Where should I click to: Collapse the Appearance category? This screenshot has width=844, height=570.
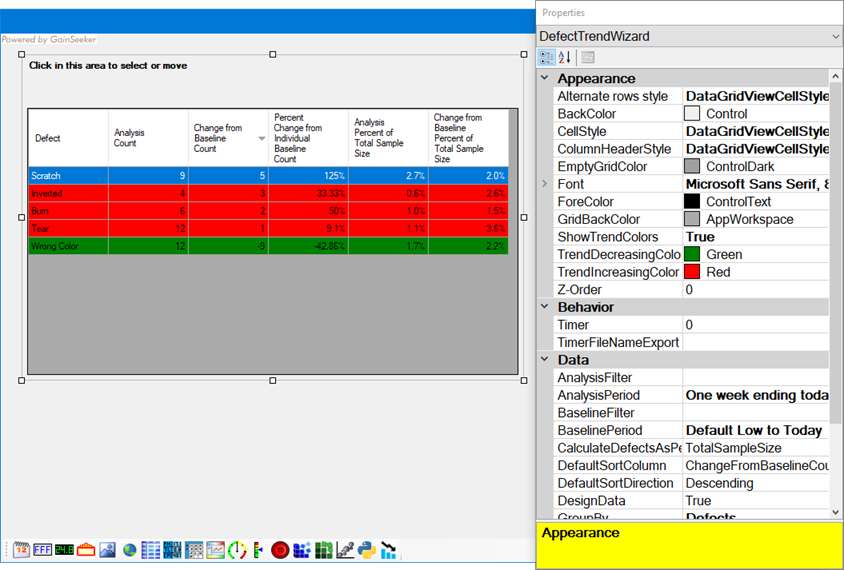click(545, 78)
